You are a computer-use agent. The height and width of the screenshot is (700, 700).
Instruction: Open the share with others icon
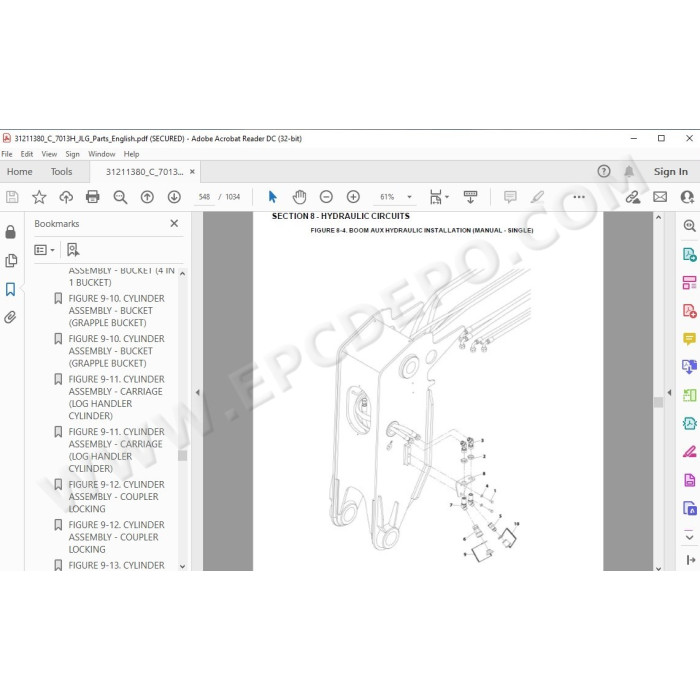coord(687,197)
